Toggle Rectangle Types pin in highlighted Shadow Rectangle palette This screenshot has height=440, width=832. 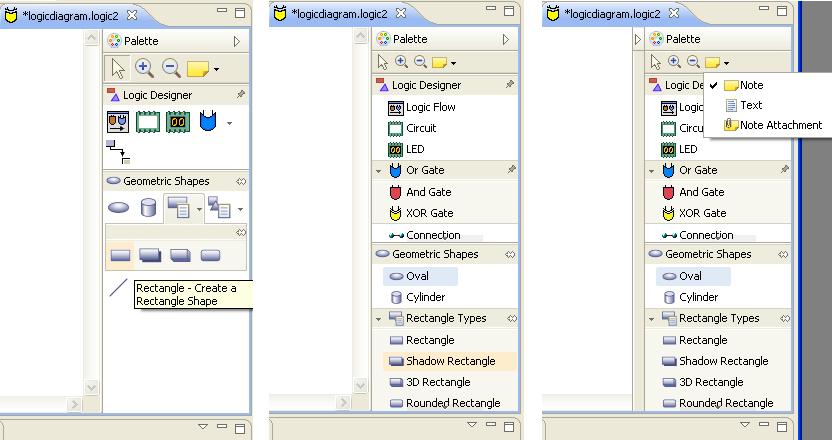pyautogui.click(x=512, y=318)
